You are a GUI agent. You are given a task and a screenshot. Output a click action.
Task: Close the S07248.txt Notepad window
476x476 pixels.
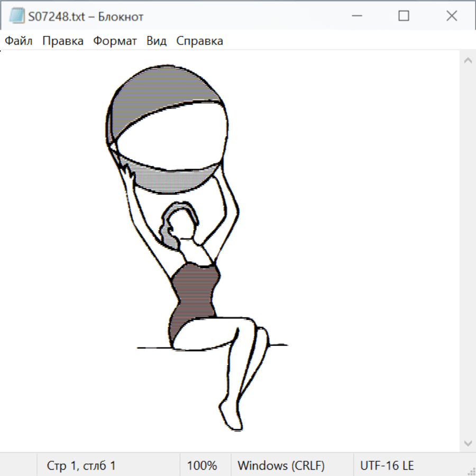tap(451, 16)
